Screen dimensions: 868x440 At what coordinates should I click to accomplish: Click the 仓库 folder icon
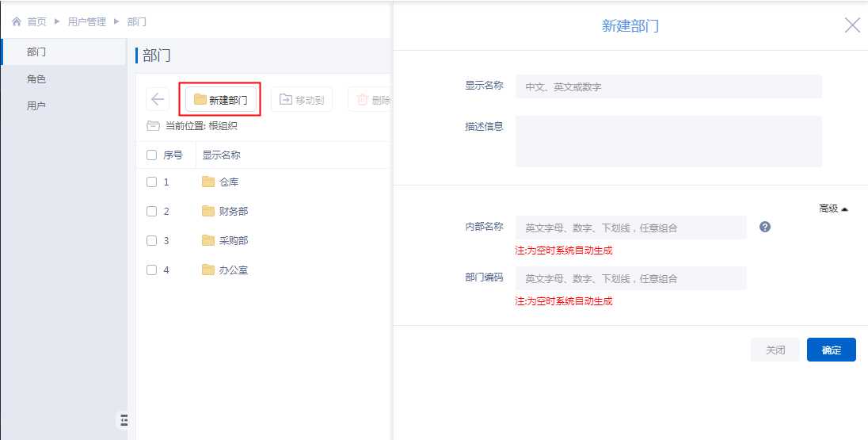tap(208, 182)
